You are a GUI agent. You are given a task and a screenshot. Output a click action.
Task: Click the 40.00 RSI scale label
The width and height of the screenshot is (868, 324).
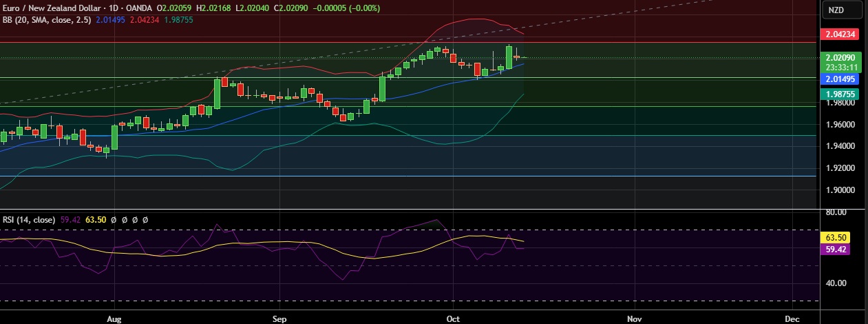click(x=836, y=283)
